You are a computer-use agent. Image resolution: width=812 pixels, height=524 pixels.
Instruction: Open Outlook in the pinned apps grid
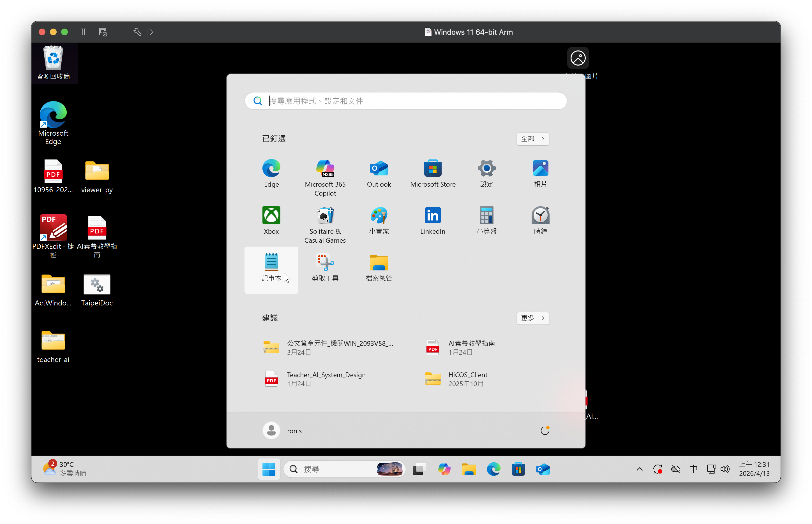(x=379, y=173)
